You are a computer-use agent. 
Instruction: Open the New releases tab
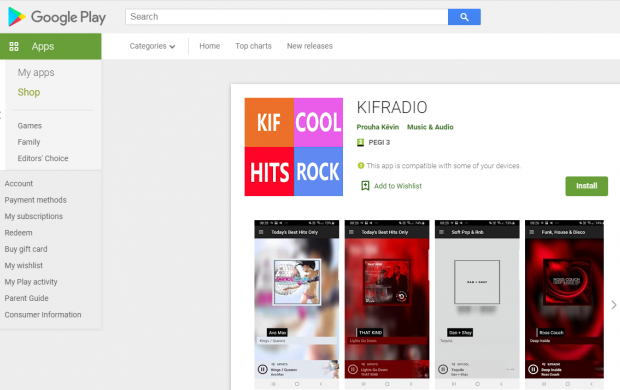310,46
